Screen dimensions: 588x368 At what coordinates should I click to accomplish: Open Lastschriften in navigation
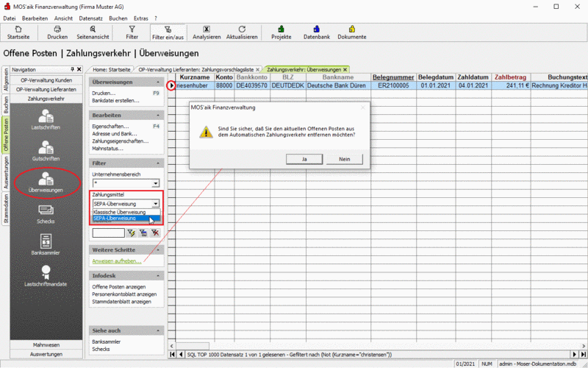[46, 120]
